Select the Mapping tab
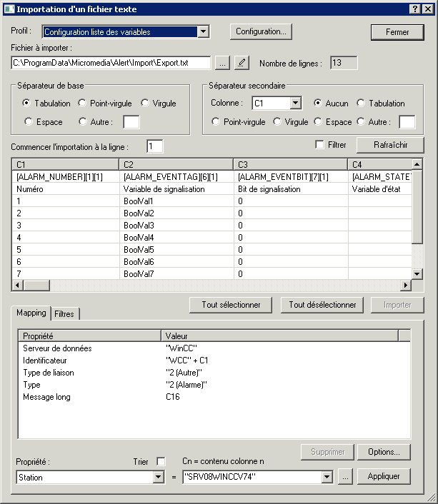Viewport: 438px width, 504px height. pos(31,313)
